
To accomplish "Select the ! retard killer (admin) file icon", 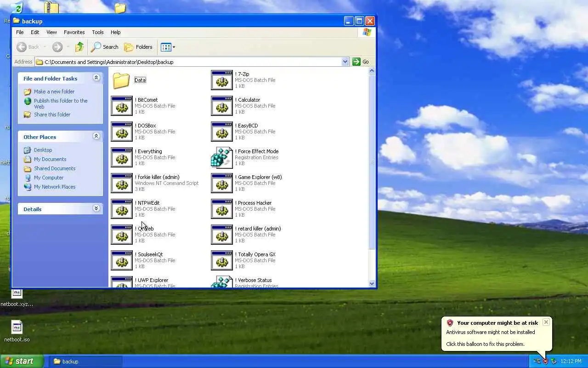I will tap(222, 235).
